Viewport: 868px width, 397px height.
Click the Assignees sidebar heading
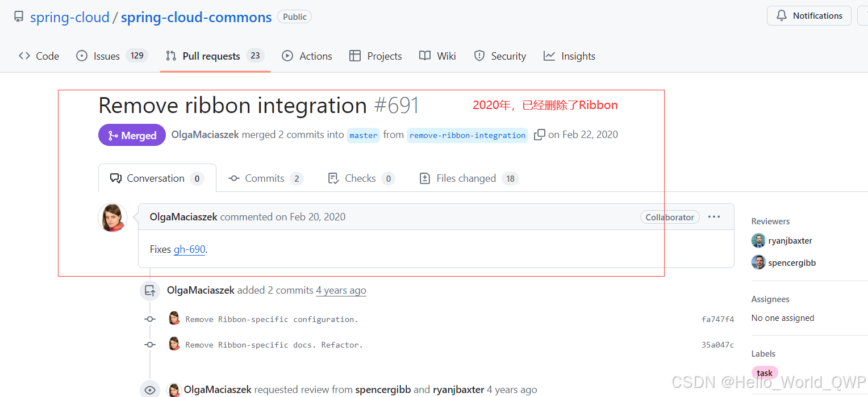pyautogui.click(x=770, y=299)
